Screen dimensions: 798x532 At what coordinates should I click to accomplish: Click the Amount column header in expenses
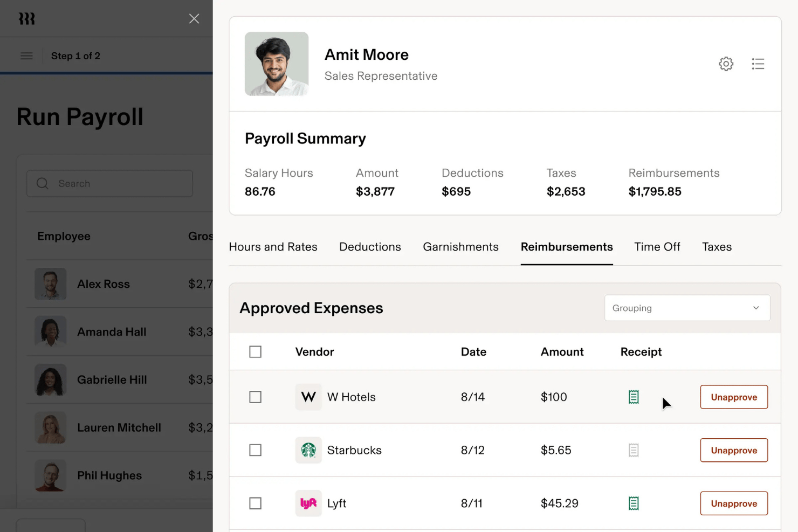(562, 352)
